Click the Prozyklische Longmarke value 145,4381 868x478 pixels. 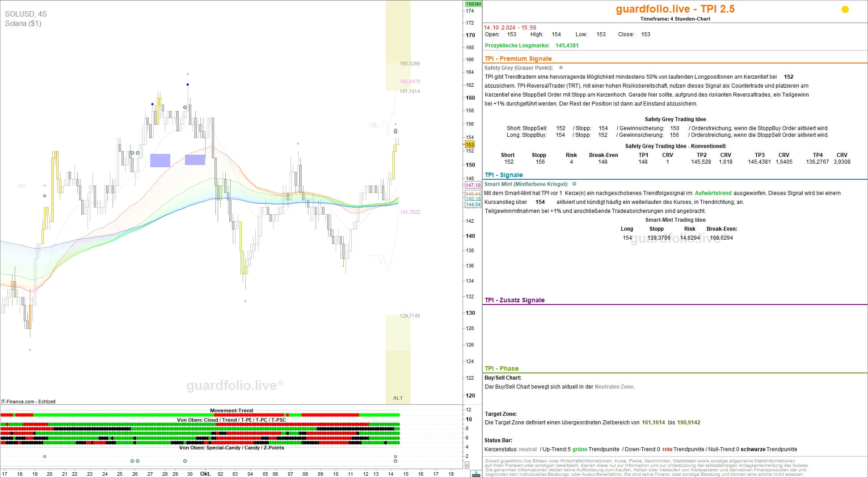567,46
